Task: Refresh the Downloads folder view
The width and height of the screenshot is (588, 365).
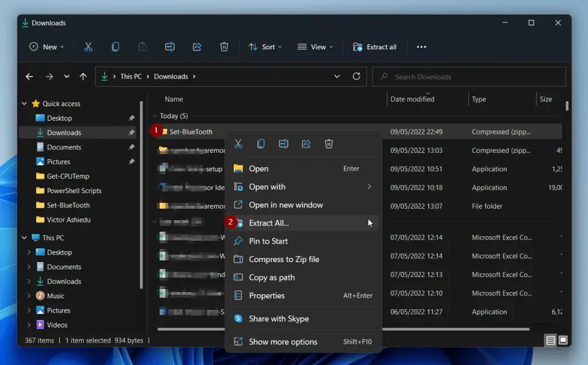Action: coord(357,76)
